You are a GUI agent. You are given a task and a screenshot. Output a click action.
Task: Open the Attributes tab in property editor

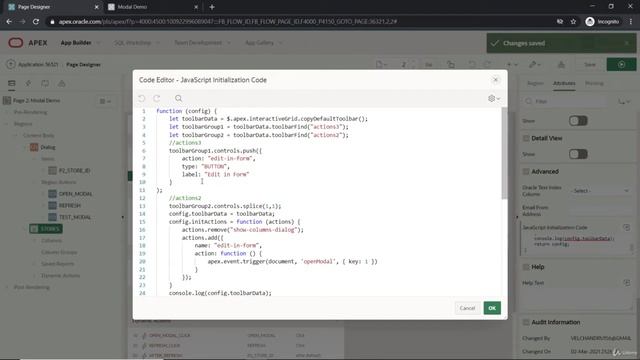point(564,83)
